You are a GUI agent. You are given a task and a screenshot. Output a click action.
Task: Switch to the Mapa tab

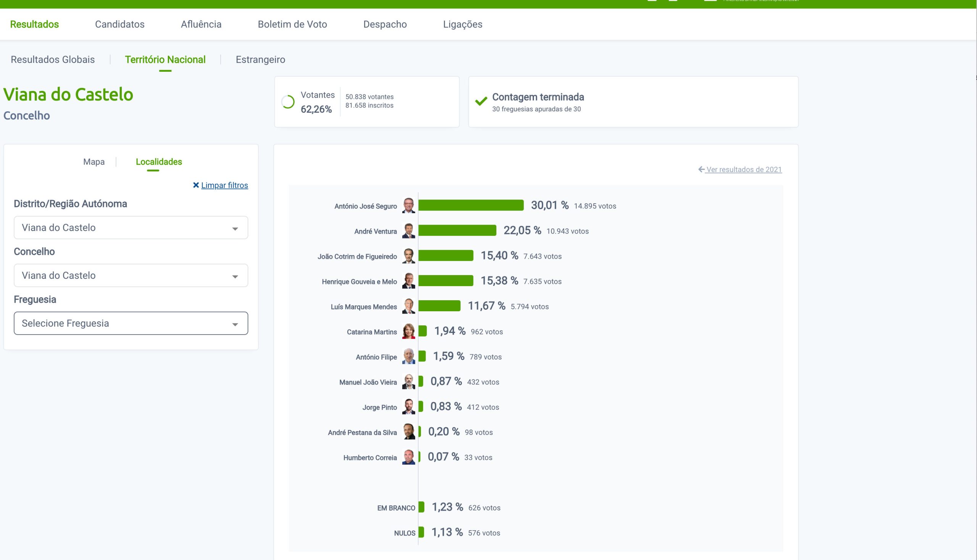[x=94, y=162]
